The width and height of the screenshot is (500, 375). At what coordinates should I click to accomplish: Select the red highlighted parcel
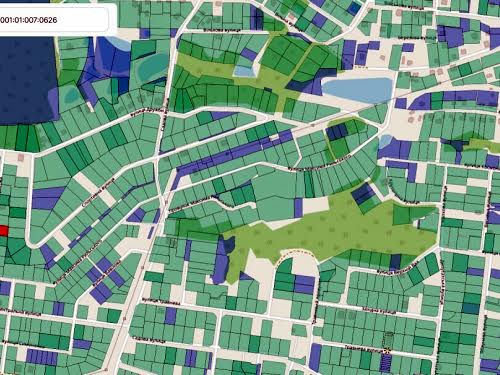(x=4, y=231)
